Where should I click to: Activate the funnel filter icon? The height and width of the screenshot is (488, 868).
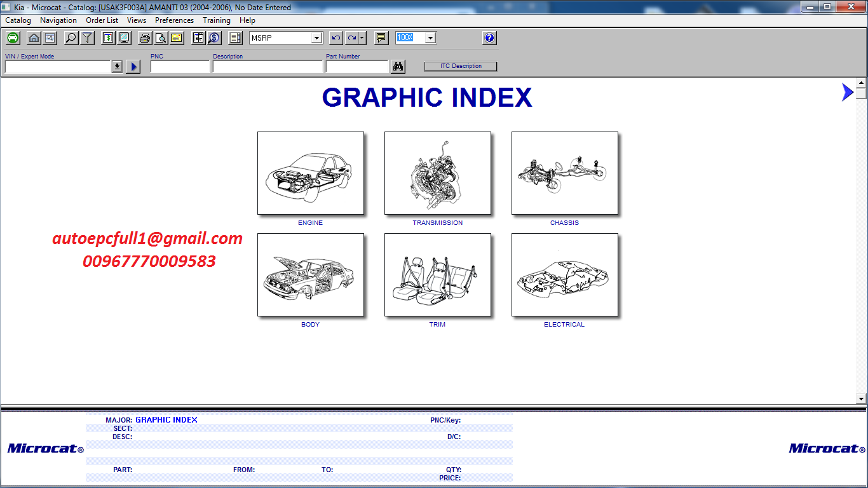coord(87,38)
